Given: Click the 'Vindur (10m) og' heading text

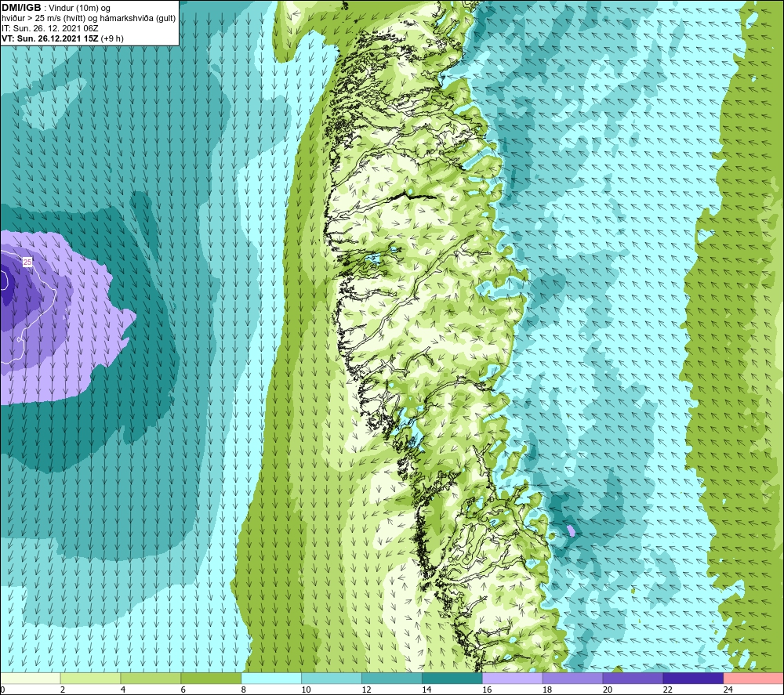Looking at the screenshot, I should point(79,9).
